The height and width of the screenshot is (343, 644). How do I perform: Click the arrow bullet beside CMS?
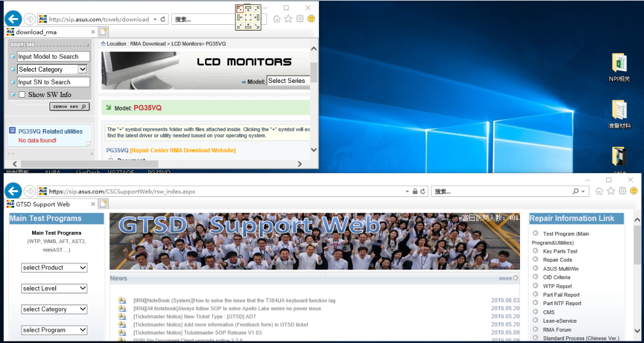[536, 312]
